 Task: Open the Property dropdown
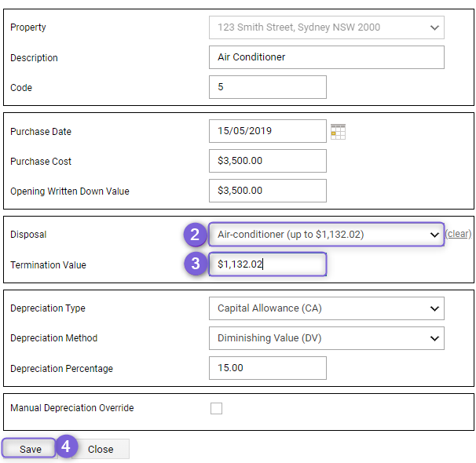pyautogui.click(x=326, y=27)
